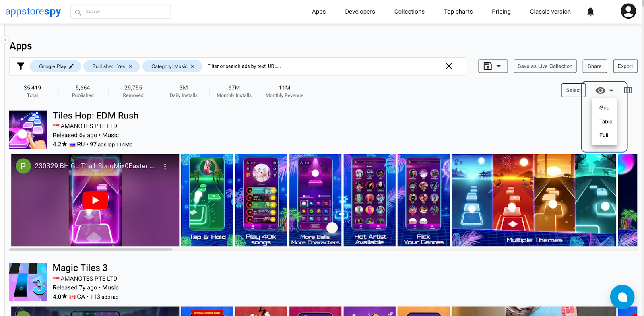
Task: Click the video channel avatar P
Action: pos(23,166)
